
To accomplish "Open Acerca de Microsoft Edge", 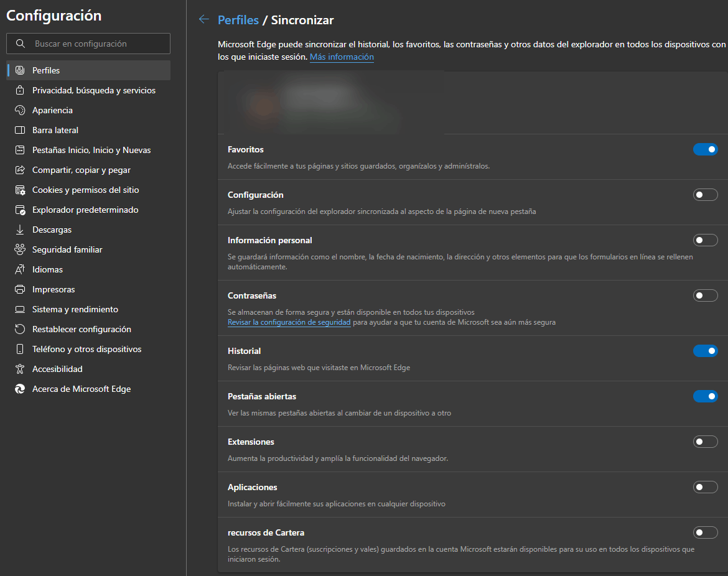I will pos(88,389).
